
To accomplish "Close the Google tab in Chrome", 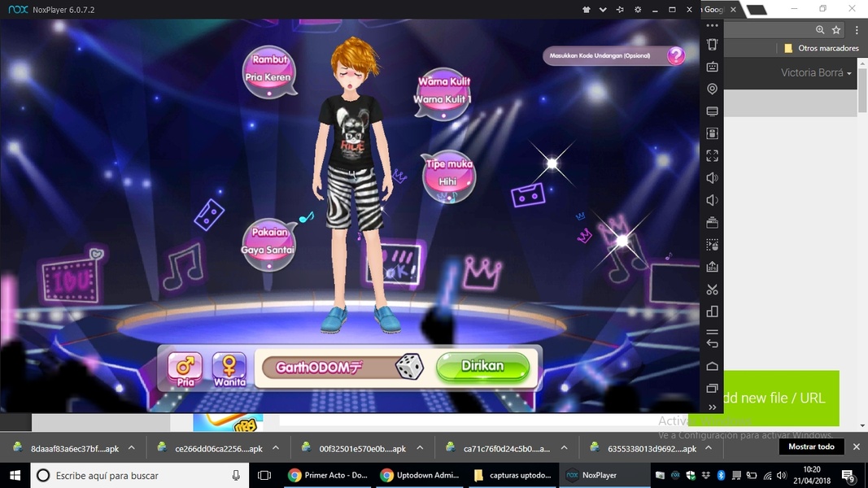I will (x=733, y=10).
